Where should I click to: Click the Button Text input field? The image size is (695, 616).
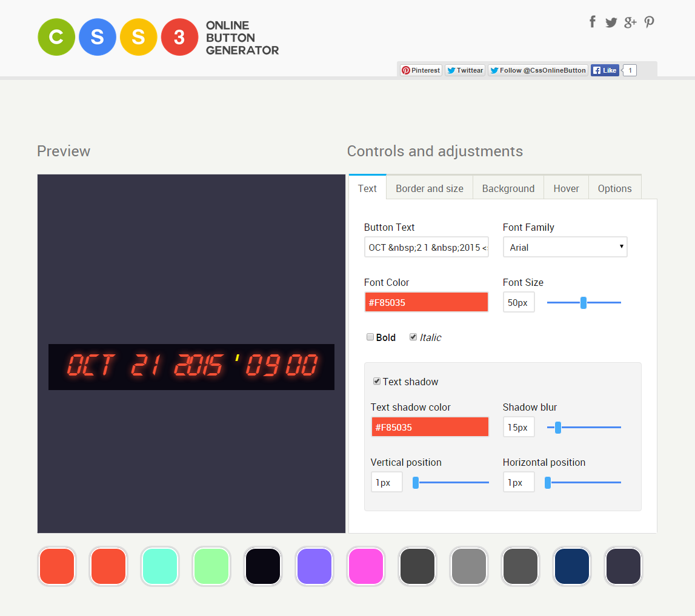(x=427, y=247)
